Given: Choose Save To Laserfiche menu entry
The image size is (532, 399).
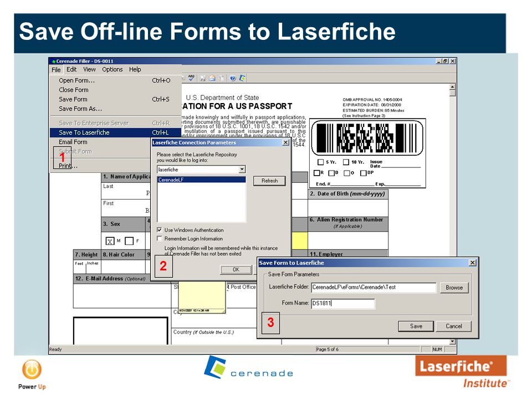Looking at the screenshot, I should coord(115,132).
